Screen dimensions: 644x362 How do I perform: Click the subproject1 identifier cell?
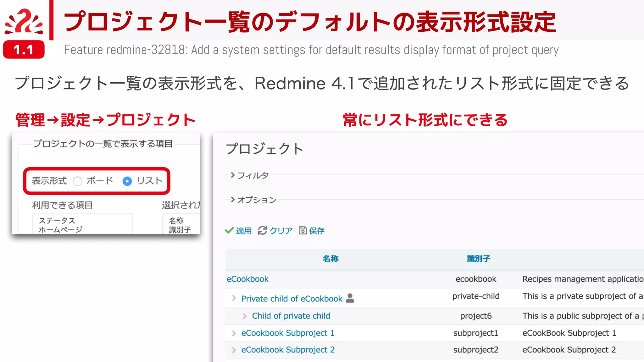(x=476, y=333)
